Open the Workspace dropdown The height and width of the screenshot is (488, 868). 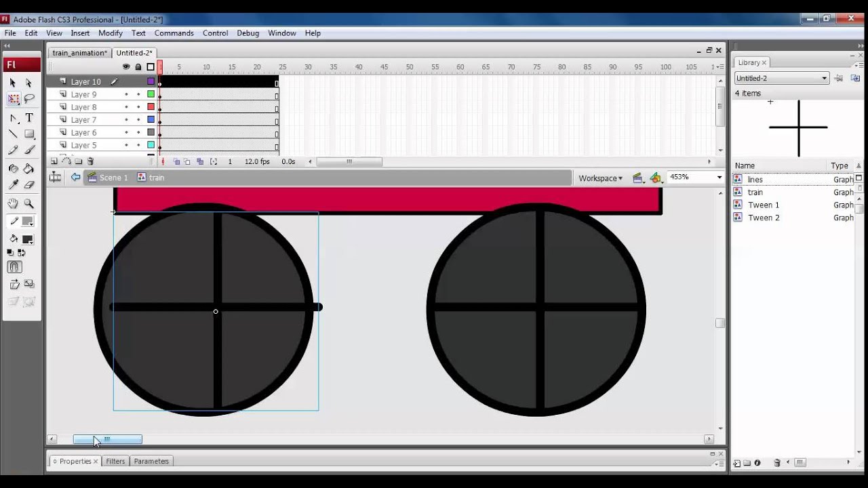coord(600,178)
